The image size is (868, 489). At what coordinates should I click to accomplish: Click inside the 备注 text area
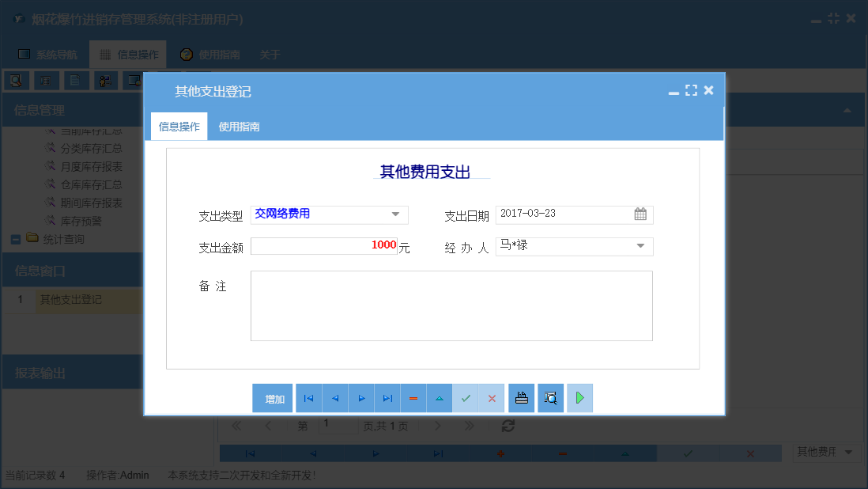(451, 305)
